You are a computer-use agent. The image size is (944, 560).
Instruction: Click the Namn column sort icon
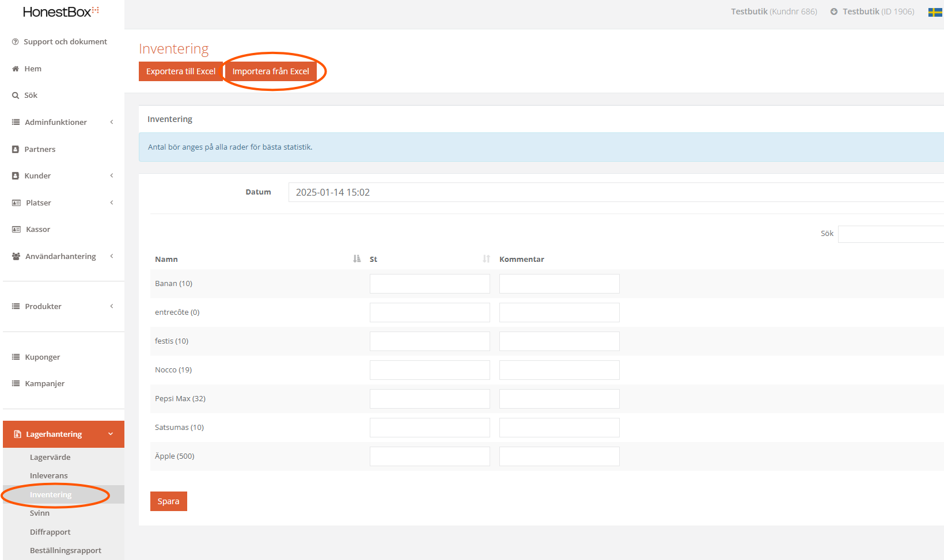(357, 259)
